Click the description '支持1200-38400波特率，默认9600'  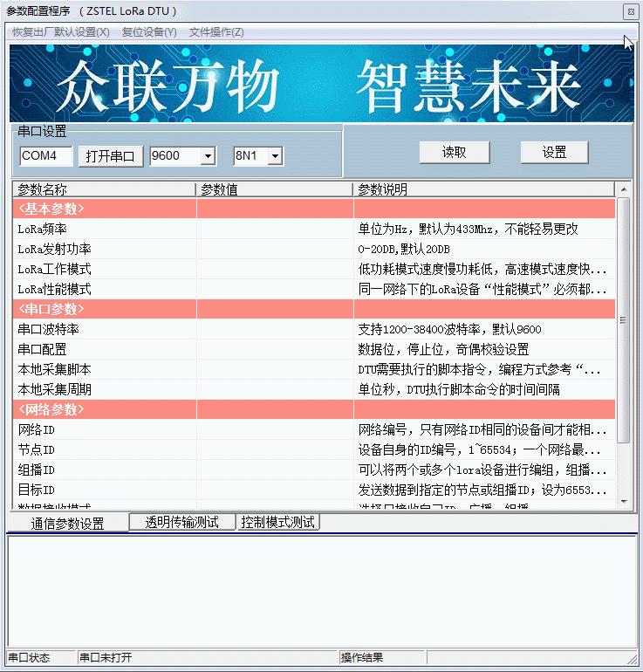(449, 329)
